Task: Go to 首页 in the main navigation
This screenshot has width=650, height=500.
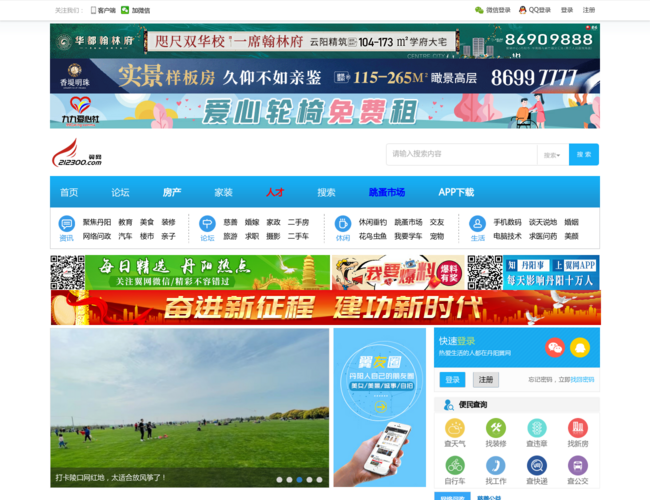Action: click(69, 192)
